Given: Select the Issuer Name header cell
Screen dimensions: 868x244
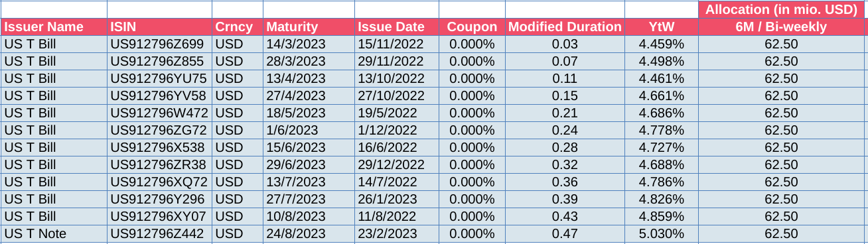Looking at the screenshot, I should [54, 27].
